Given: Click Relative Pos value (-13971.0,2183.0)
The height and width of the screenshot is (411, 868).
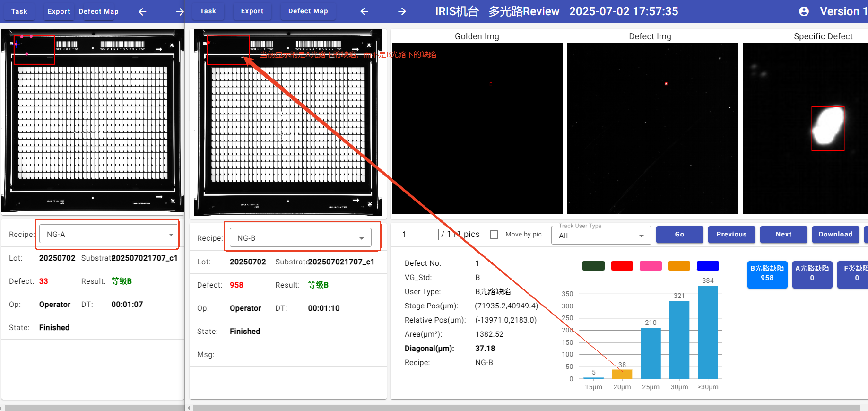Looking at the screenshot, I should (506, 320).
